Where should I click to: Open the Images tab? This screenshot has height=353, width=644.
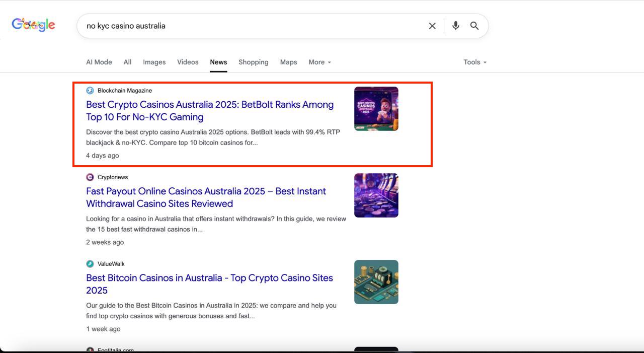point(154,62)
